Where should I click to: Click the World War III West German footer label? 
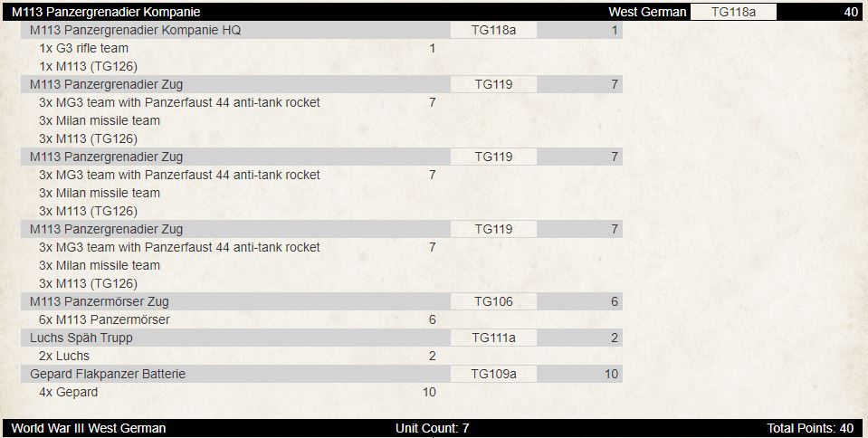point(89,428)
